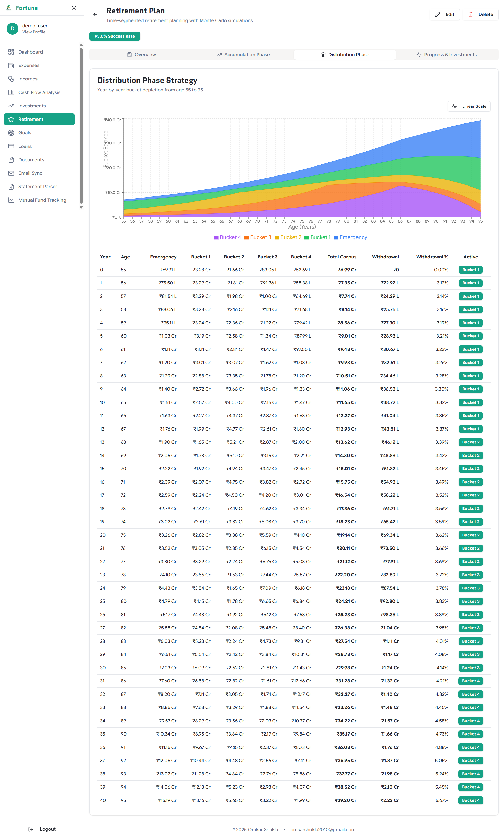Open Cash Flow Analysis chart icon
The height and width of the screenshot is (838, 504).
tap(11, 92)
